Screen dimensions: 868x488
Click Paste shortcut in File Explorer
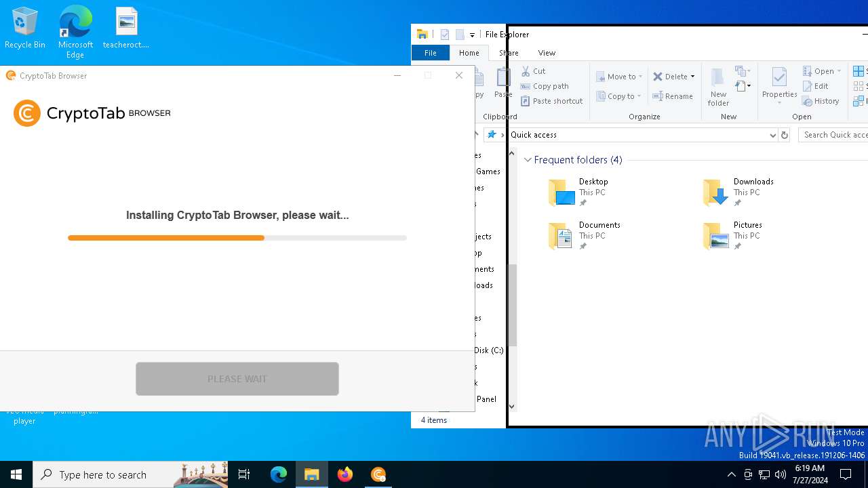[551, 101]
